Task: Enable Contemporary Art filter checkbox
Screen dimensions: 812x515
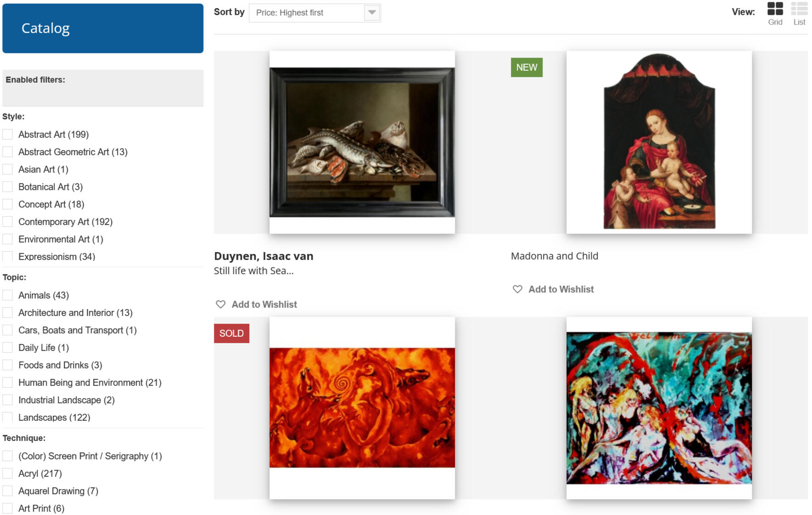Action: tap(7, 221)
